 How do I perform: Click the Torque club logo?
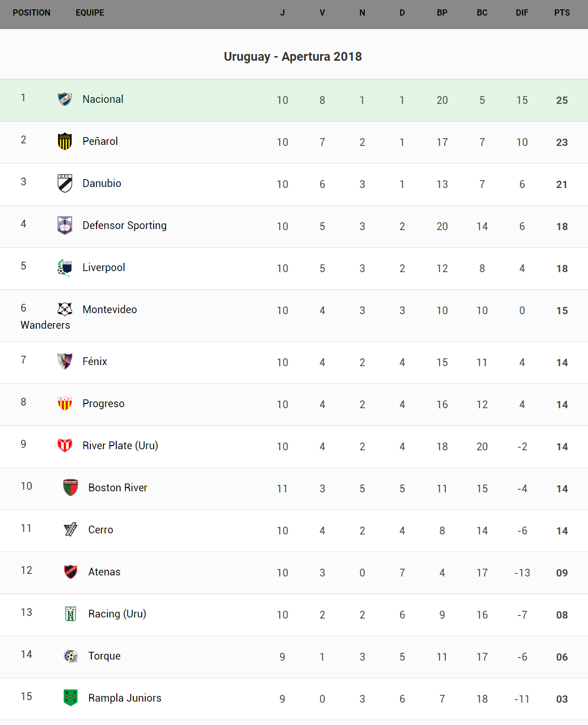(x=71, y=655)
